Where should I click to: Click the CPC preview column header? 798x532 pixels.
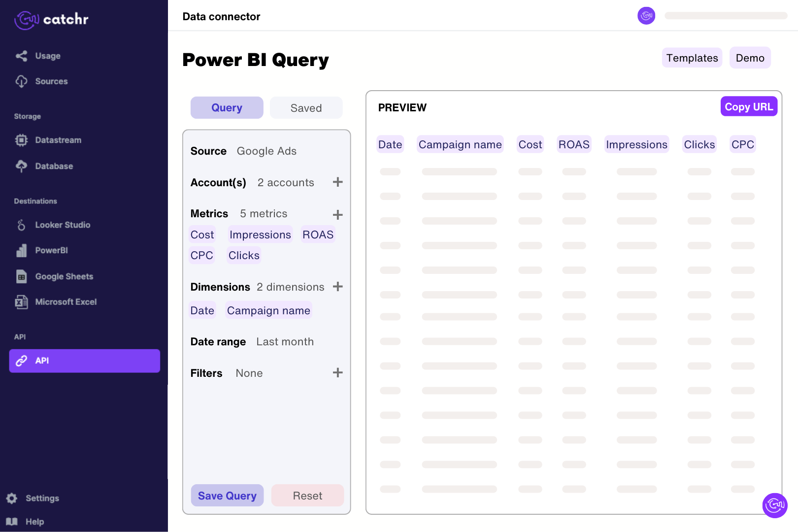743,144
